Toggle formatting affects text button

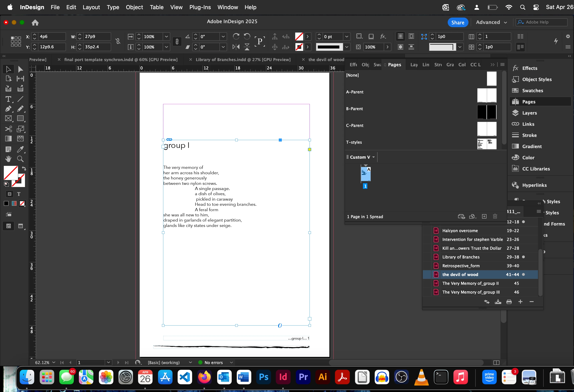pyautogui.click(x=19, y=194)
